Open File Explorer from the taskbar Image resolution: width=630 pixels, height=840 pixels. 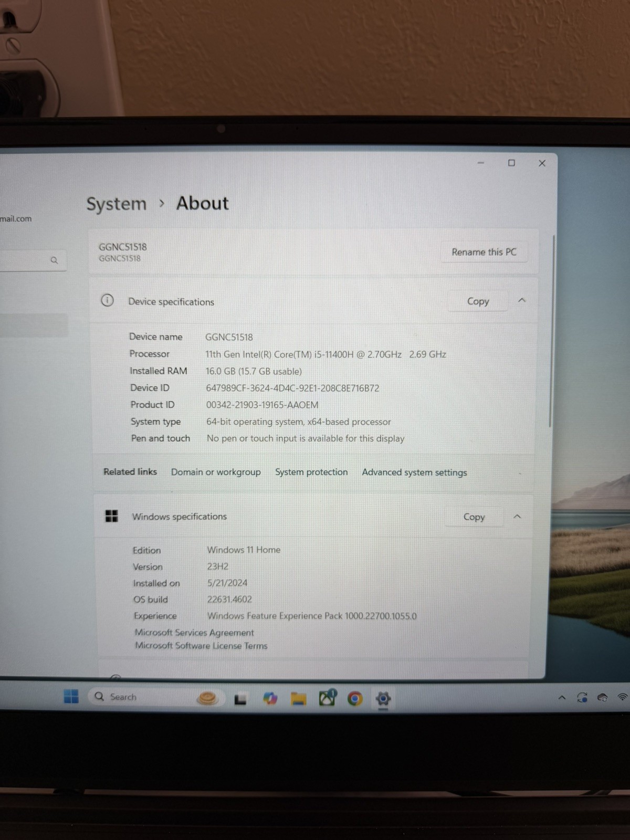(x=298, y=698)
